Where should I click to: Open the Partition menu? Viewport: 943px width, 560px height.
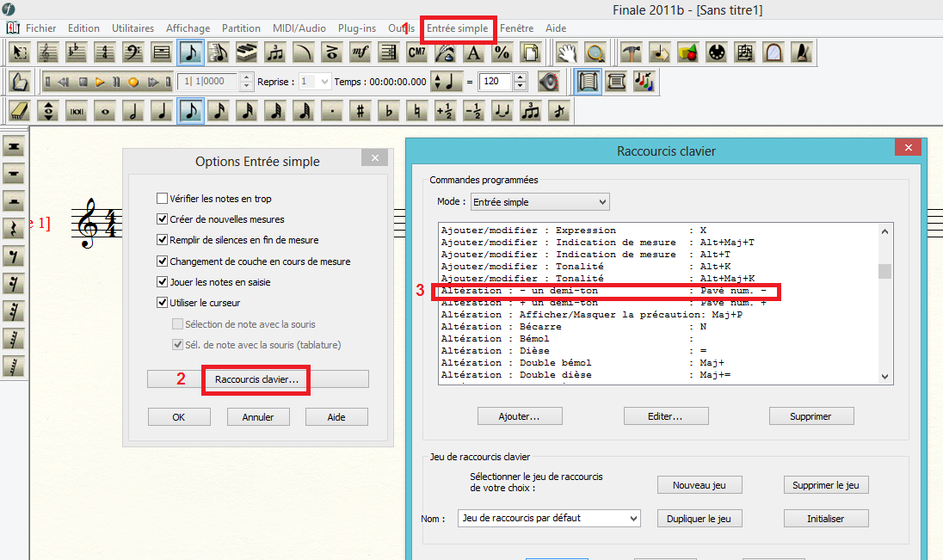(x=241, y=28)
